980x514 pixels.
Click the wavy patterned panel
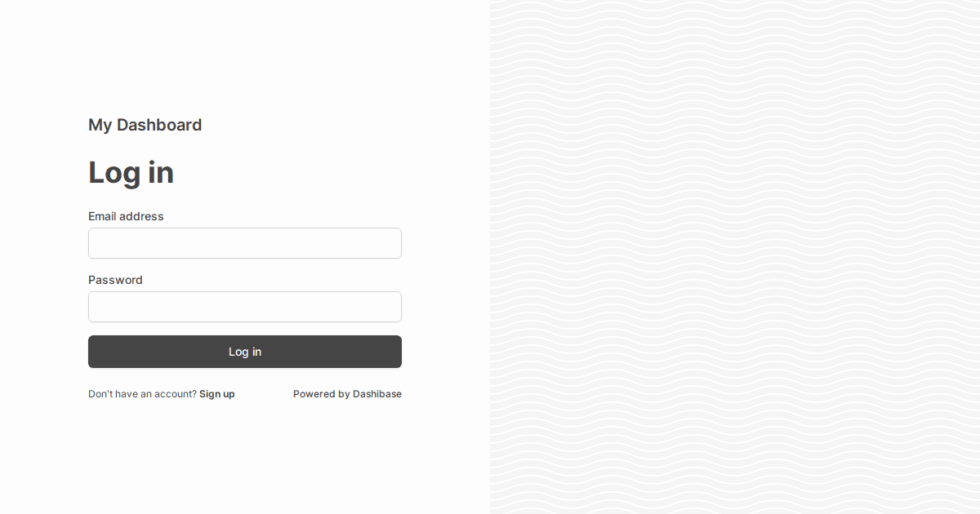point(735,257)
